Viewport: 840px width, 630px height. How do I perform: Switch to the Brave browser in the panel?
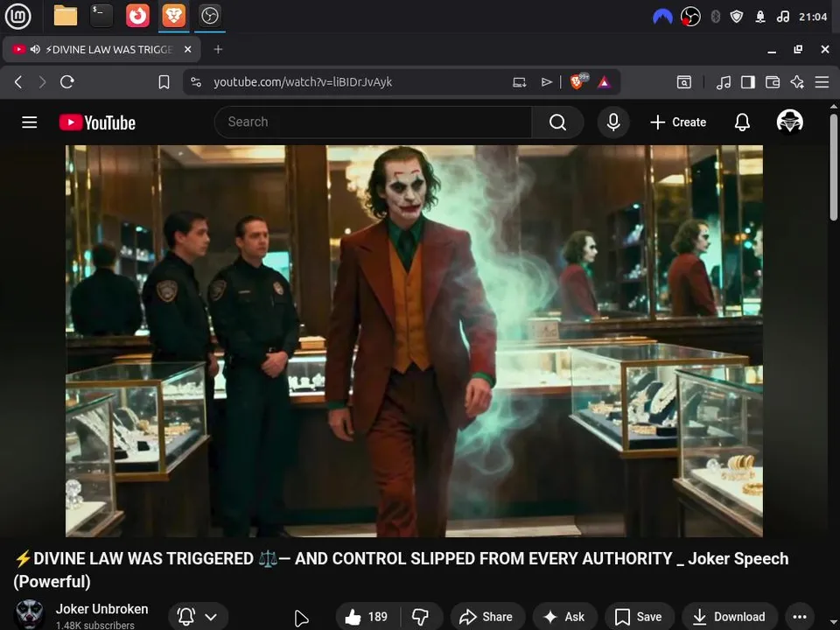click(173, 16)
